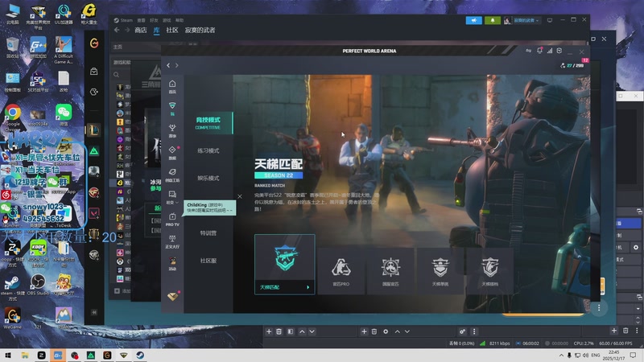Open Steam 商店 store tab
Image resolution: width=644 pixels, height=362 pixels.
pyautogui.click(x=140, y=30)
